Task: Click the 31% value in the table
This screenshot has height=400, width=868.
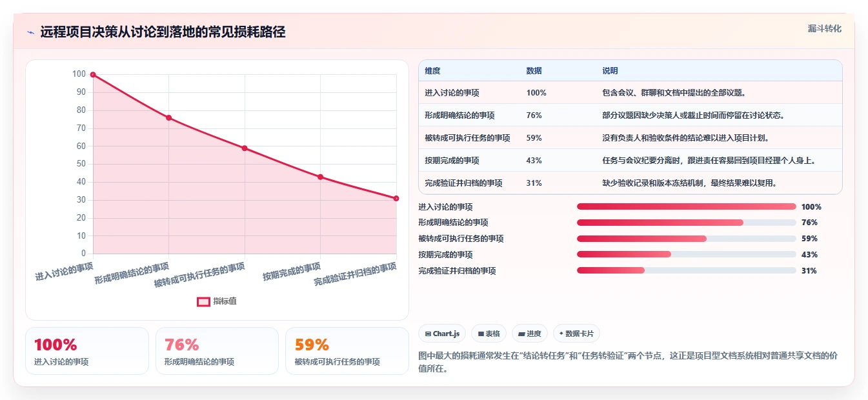Action: coord(534,183)
